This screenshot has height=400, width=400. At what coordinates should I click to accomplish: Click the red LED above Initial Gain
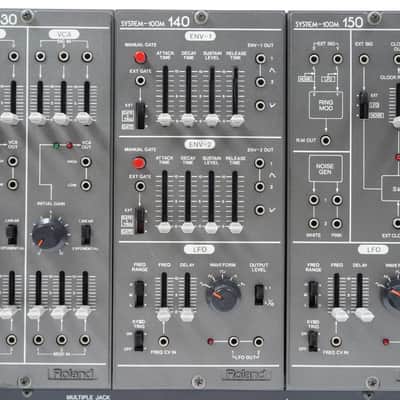coord(69,146)
